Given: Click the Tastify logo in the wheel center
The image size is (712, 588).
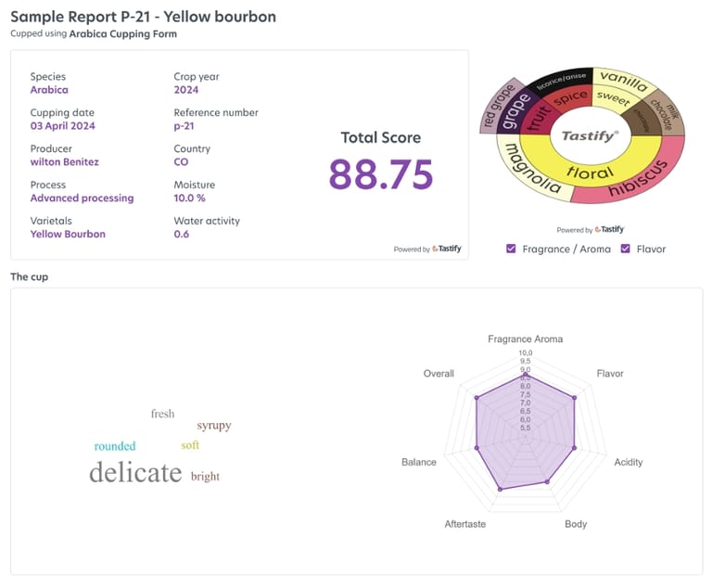Looking at the screenshot, I should click(x=590, y=136).
